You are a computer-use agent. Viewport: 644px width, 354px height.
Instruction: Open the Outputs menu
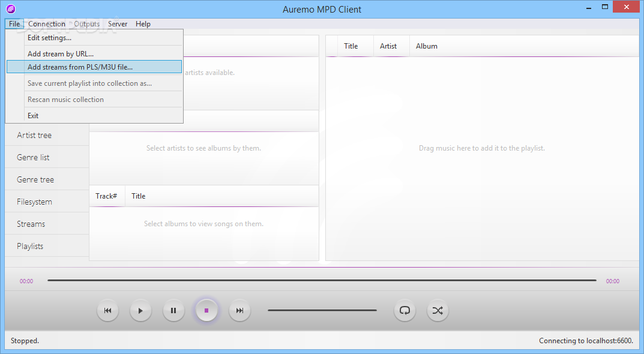(86, 24)
